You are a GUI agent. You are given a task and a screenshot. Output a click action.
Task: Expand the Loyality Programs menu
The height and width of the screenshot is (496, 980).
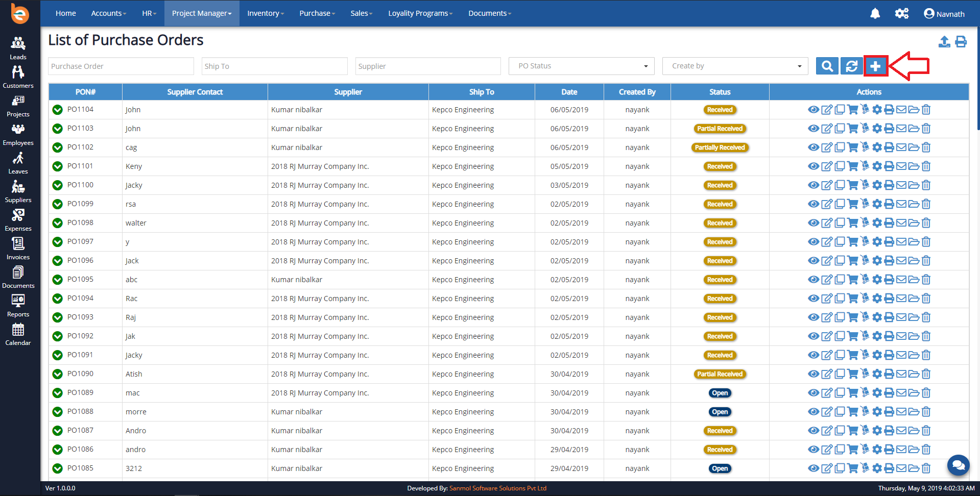tap(420, 13)
